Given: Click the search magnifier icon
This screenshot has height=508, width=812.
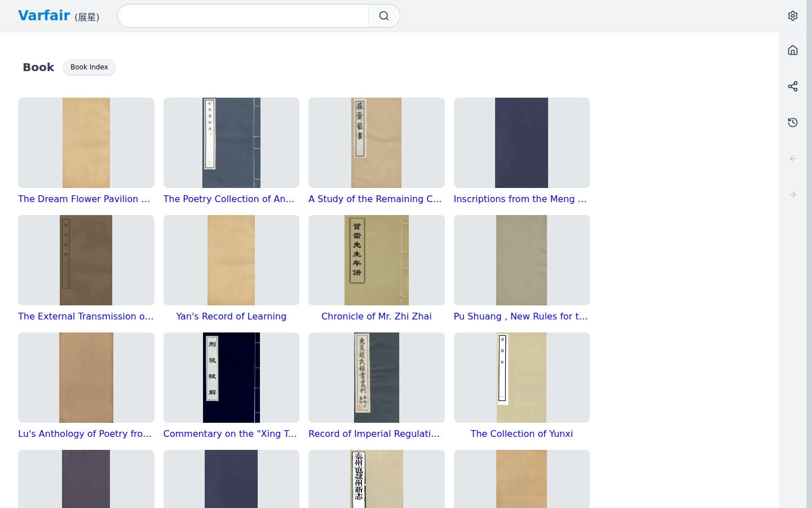Looking at the screenshot, I should (384, 16).
